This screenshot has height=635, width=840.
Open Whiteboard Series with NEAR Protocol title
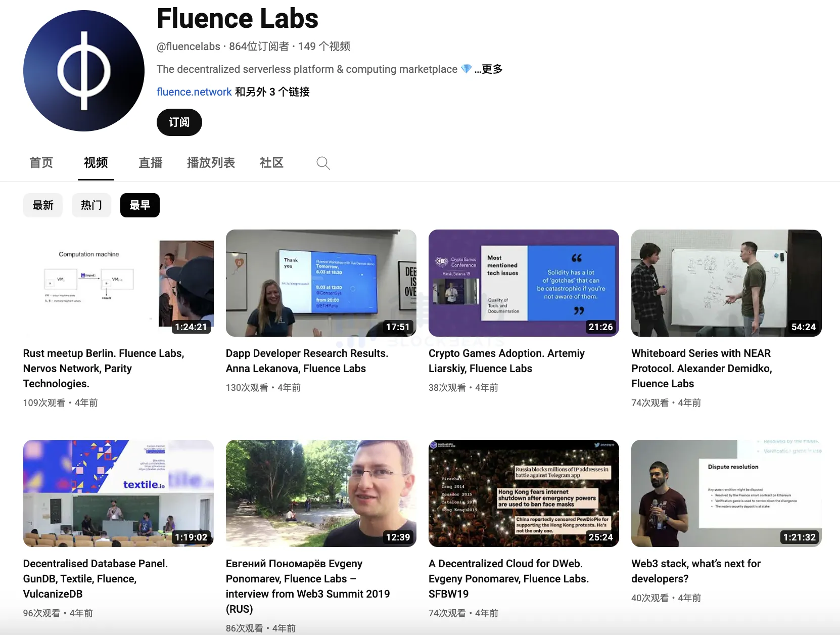(x=702, y=368)
